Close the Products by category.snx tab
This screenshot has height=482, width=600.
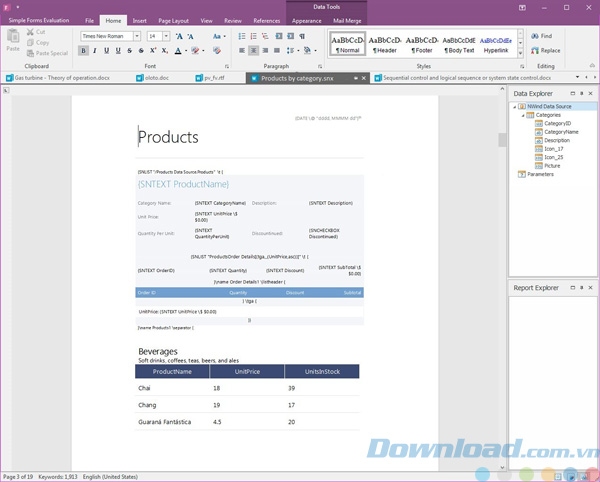coord(364,77)
